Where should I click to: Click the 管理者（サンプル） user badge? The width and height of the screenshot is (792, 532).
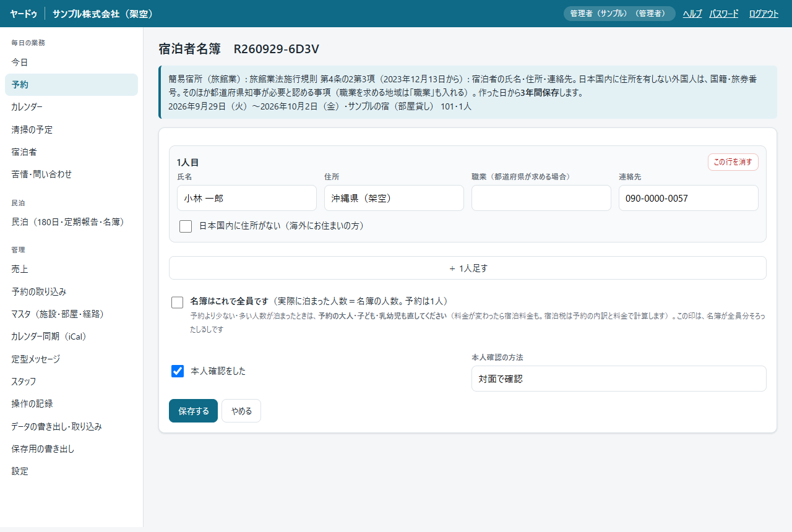pos(619,14)
